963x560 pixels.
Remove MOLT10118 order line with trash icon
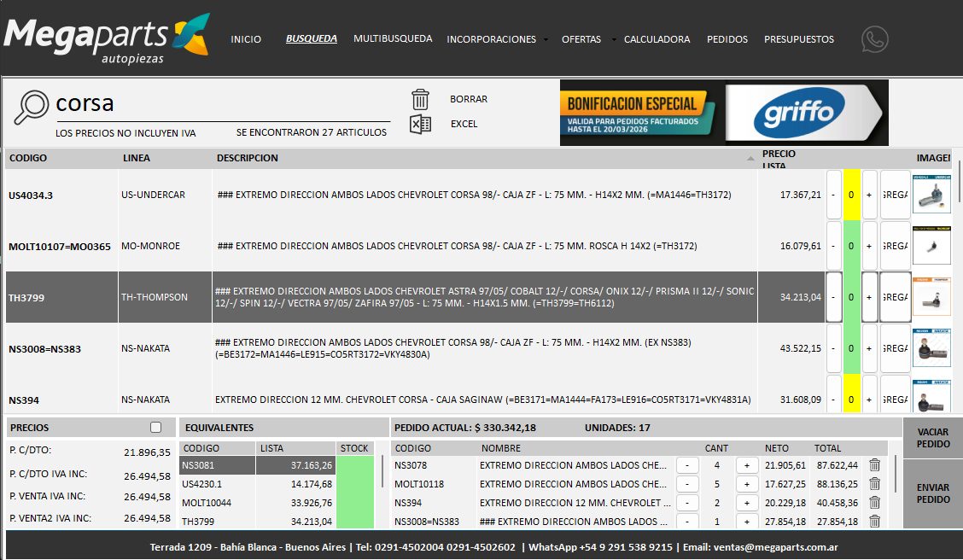coord(874,484)
